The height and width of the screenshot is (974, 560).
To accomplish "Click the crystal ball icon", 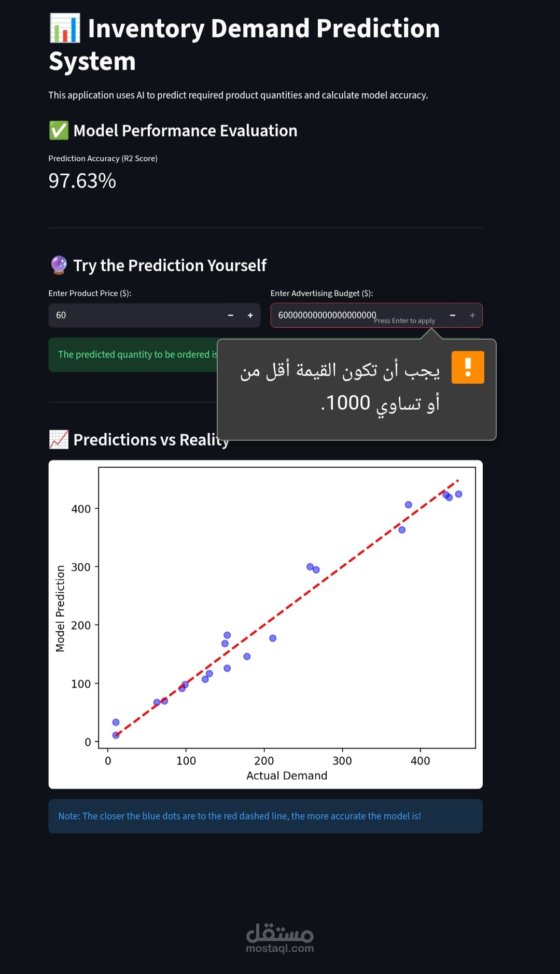I will [59, 265].
